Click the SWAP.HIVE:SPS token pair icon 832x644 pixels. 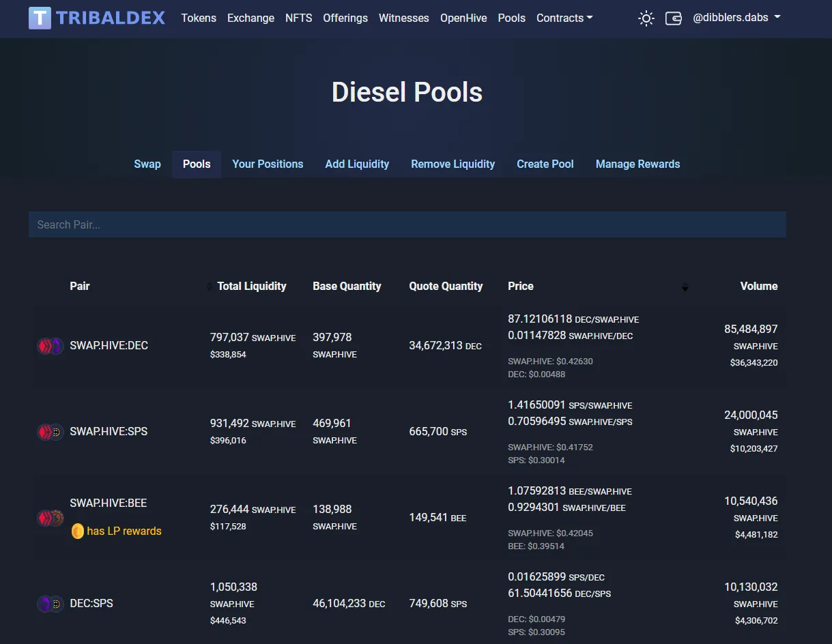(x=50, y=432)
